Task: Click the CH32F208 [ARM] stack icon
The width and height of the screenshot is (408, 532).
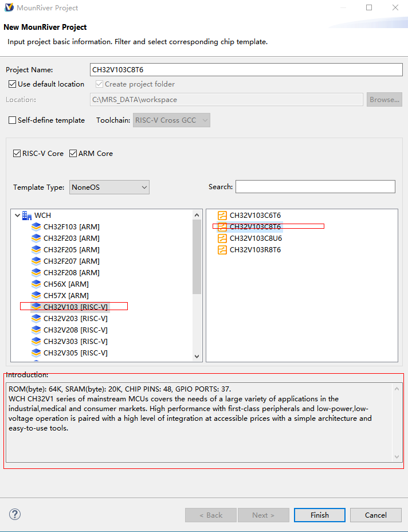Action: [x=36, y=272]
